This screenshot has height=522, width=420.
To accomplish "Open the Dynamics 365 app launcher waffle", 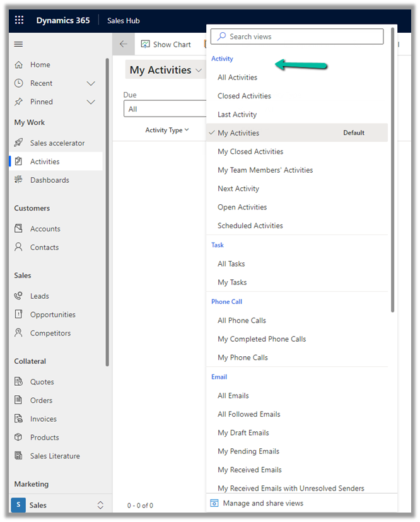I will point(19,20).
